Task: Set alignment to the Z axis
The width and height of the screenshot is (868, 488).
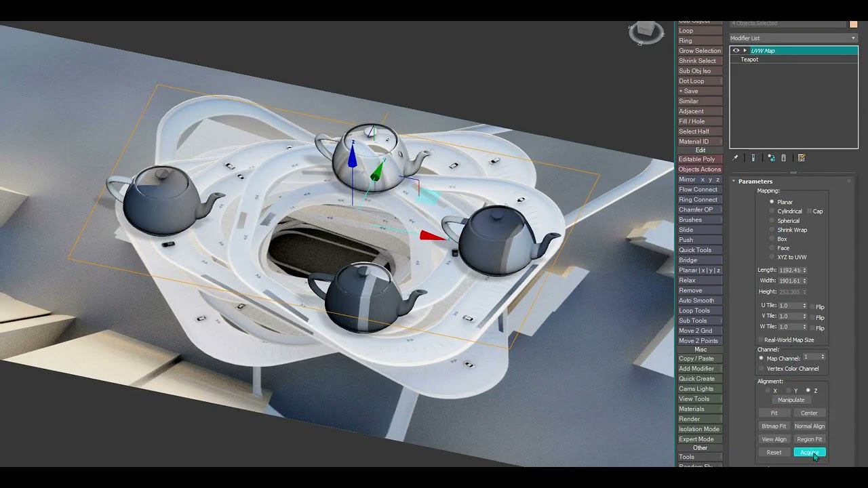Action: 808,390
